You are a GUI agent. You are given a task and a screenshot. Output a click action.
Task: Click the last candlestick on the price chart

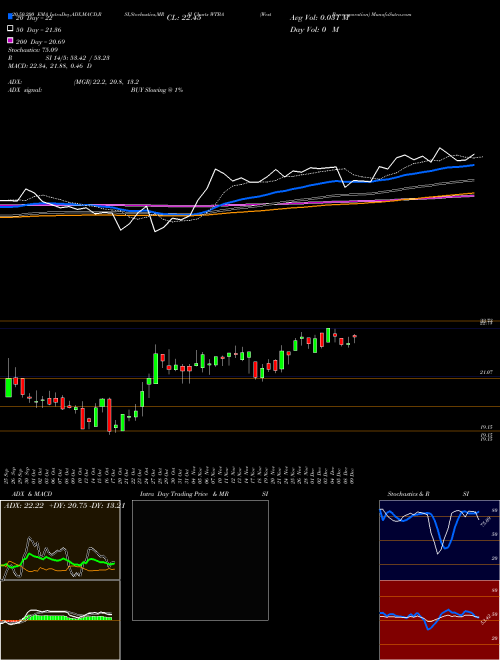[354, 337]
